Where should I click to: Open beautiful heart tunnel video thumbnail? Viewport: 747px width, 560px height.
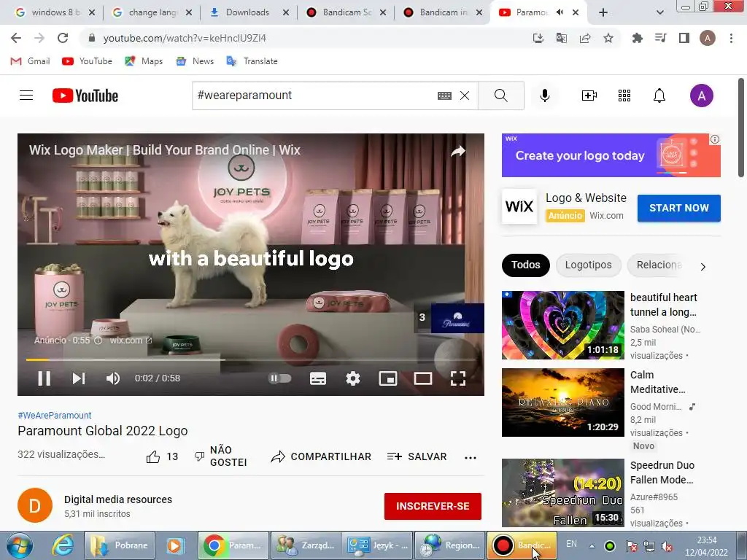562,324
